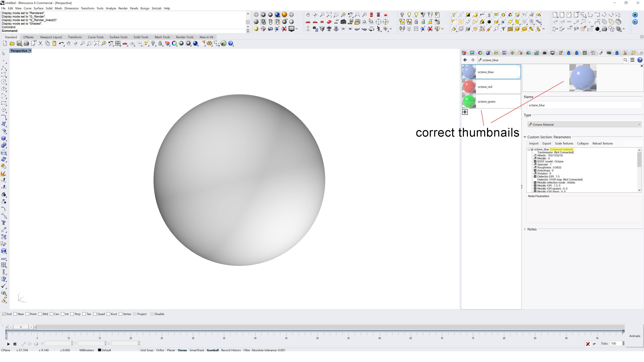
Task: Click the back arrow in materials panel
Action: click(x=465, y=60)
